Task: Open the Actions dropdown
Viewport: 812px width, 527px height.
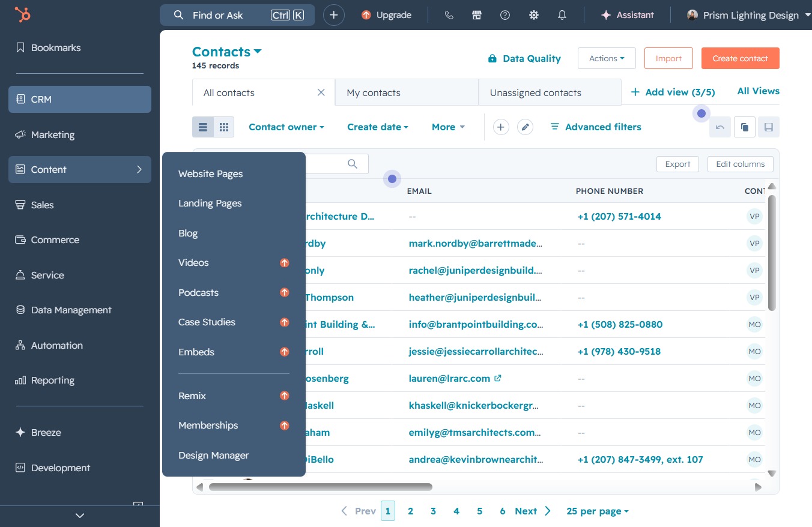Action: click(607, 58)
